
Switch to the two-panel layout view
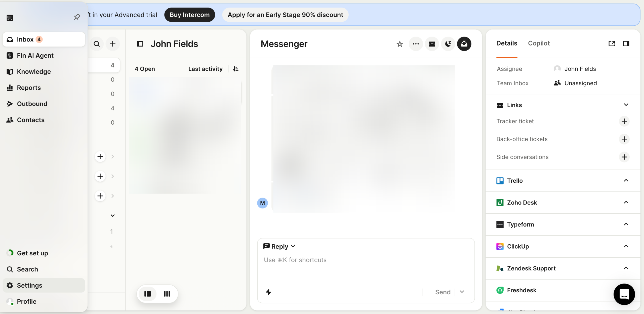147,294
